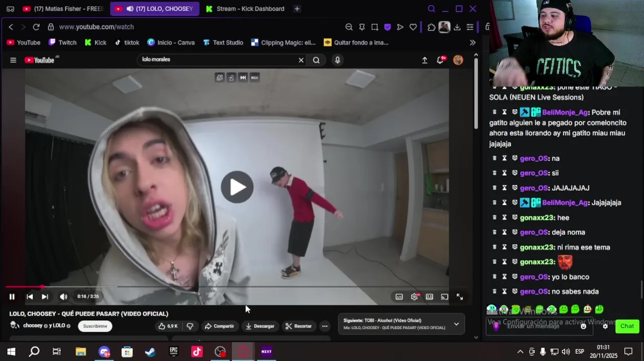Pause the video with the player pause button
The width and height of the screenshot is (644, 361).
12,296
